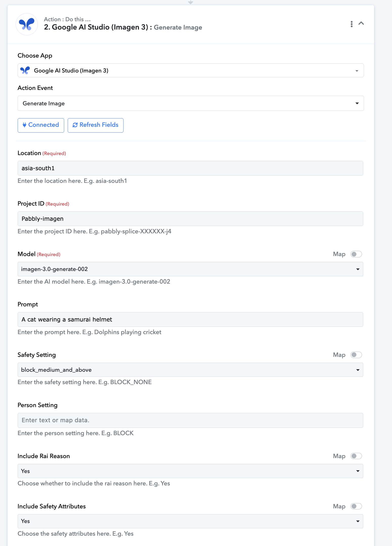The width and height of the screenshot is (392, 546).
Task: Click the Safety Setting dropdown caret arrow
Action: point(358,370)
